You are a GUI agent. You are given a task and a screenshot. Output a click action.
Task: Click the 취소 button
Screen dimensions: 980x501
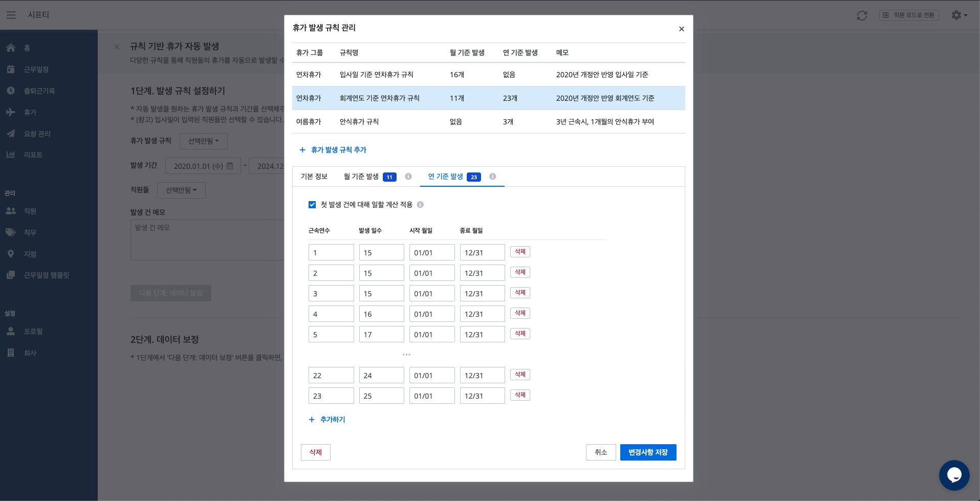(601, 452)
